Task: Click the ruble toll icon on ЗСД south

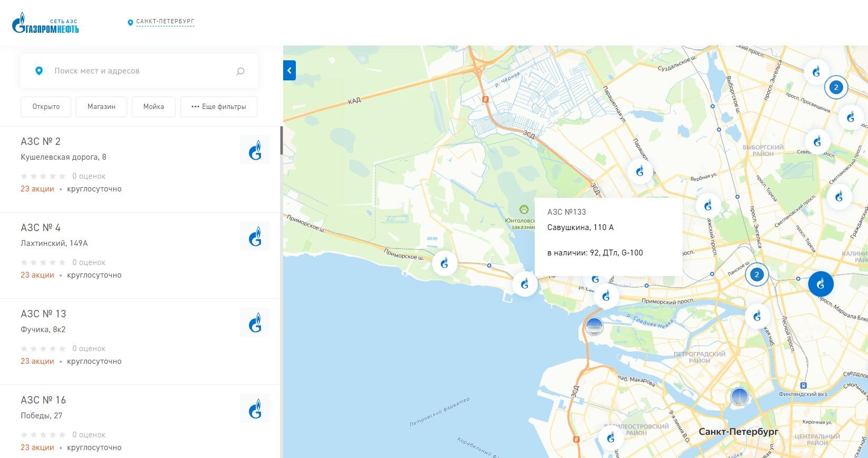Action: click(x=576, y=439)
